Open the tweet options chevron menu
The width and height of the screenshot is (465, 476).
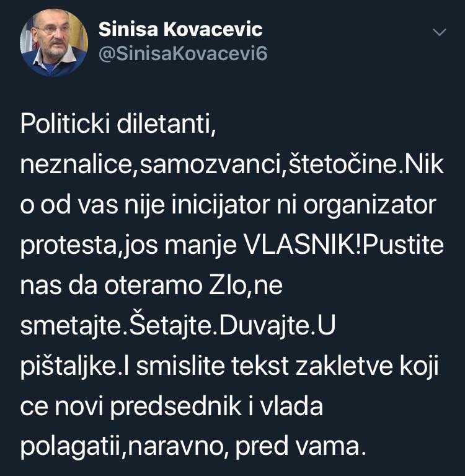pos(439,32)
